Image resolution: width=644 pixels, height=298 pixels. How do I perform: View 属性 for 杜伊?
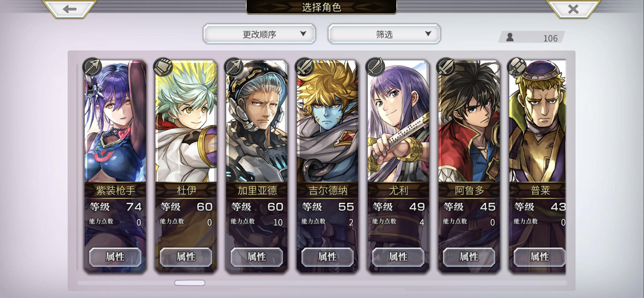tap(186, 257)
